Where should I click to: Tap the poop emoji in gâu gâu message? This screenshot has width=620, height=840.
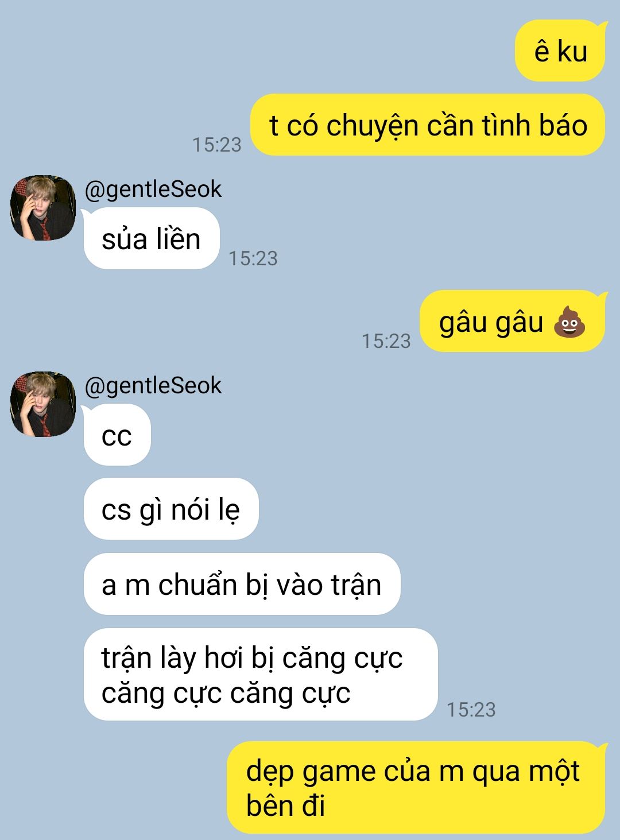(x=569, y=322)
